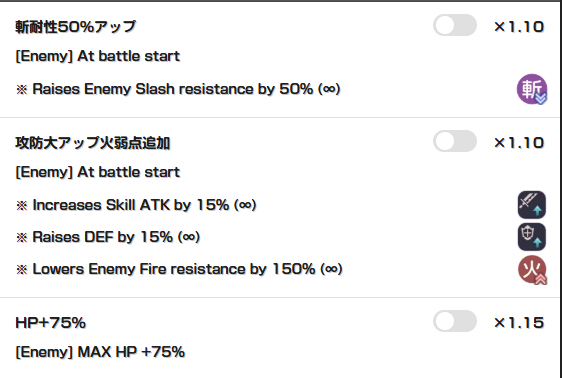Enable the 斬耐性50%アップ toggle
562x378 pixels.
tap(455, 25)
